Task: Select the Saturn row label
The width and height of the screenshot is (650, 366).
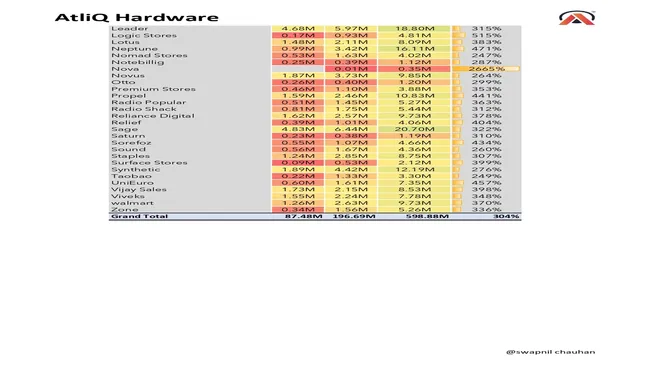Action: point(128,136)
